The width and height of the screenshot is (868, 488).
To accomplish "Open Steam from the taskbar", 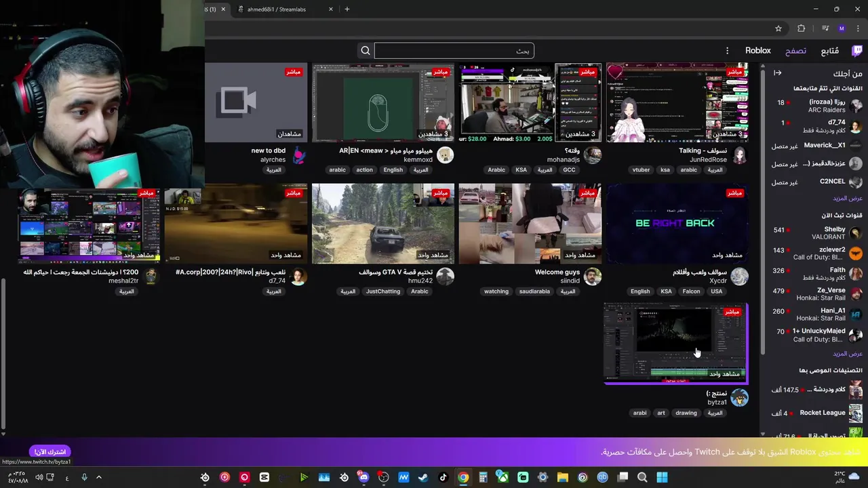I will (423, 477).
